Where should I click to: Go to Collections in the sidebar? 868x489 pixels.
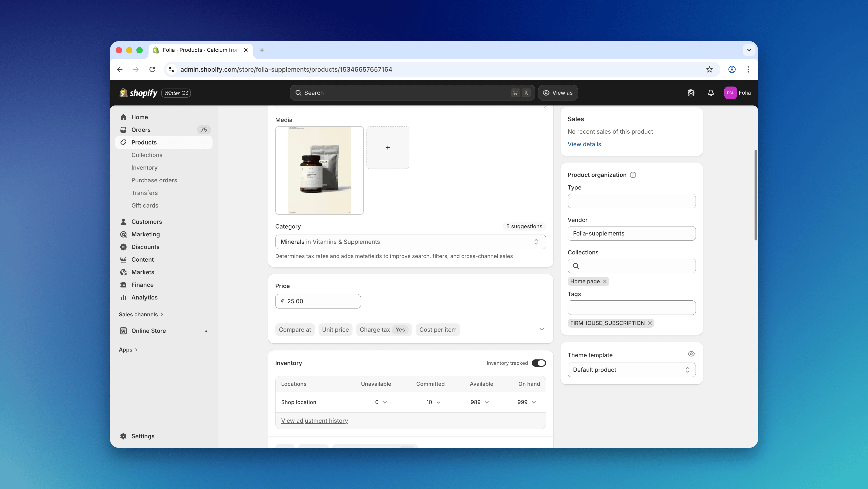(x=147, y=155)
